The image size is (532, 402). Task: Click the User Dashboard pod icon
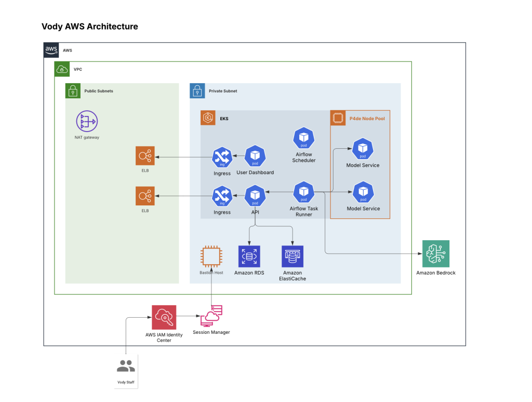255,156
